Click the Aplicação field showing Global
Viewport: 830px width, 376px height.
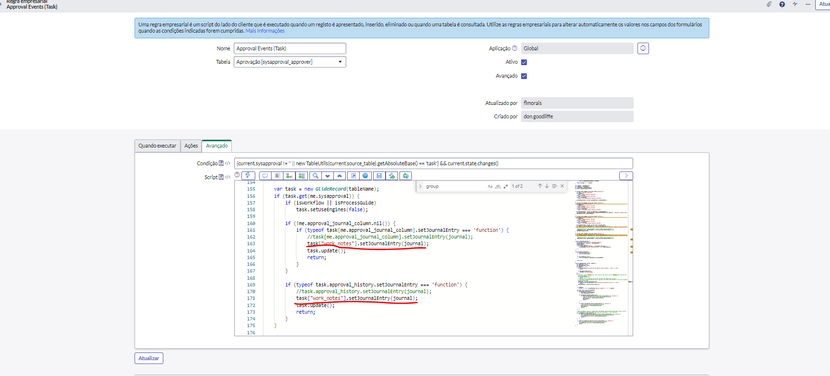point(577,48)
